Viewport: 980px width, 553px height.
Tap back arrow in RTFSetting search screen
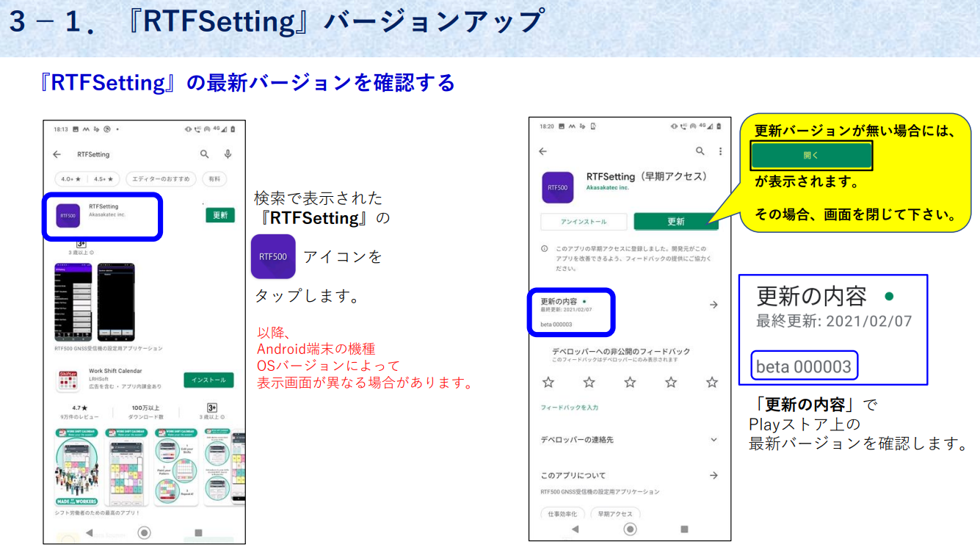coord(57,154)
